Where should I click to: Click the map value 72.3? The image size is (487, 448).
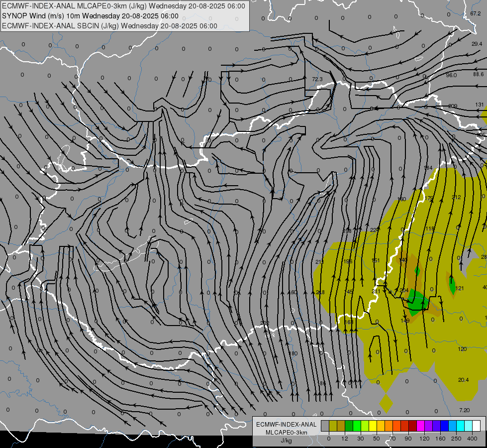[x=317, y=79]
